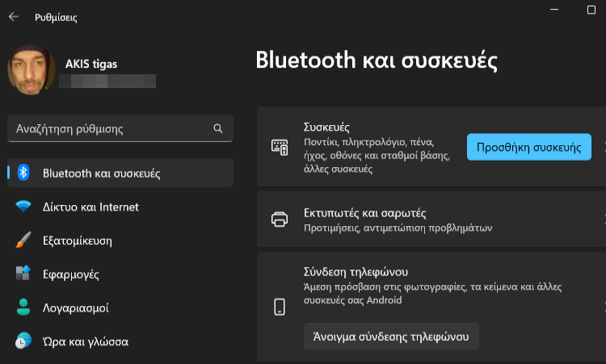Minimize the Settings window

click(x=554, y=10)
